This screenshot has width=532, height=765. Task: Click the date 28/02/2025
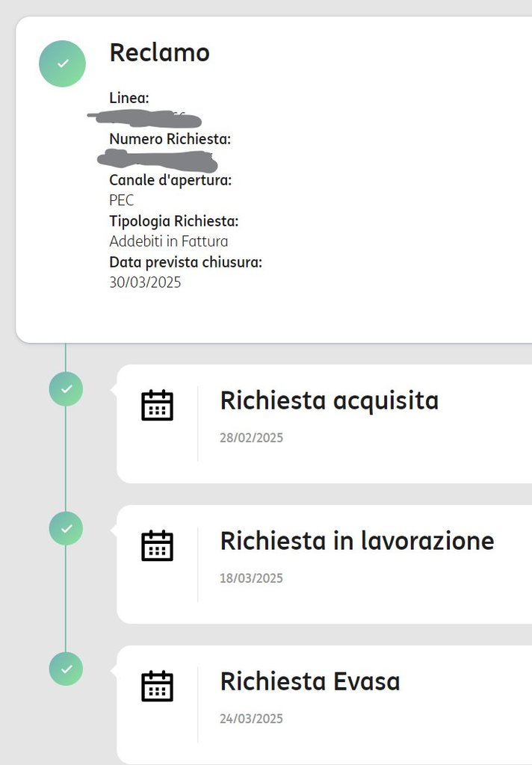click(251, 438)
